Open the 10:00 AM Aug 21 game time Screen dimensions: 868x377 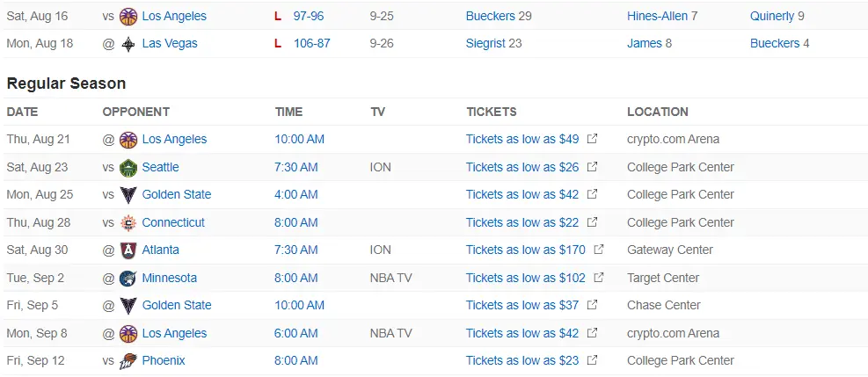(x=299, y=139)
